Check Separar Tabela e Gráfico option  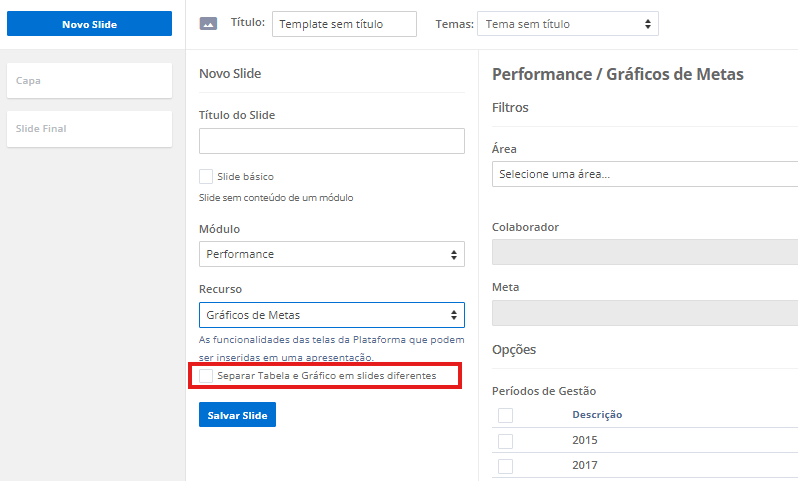click(x=206, y=376)
